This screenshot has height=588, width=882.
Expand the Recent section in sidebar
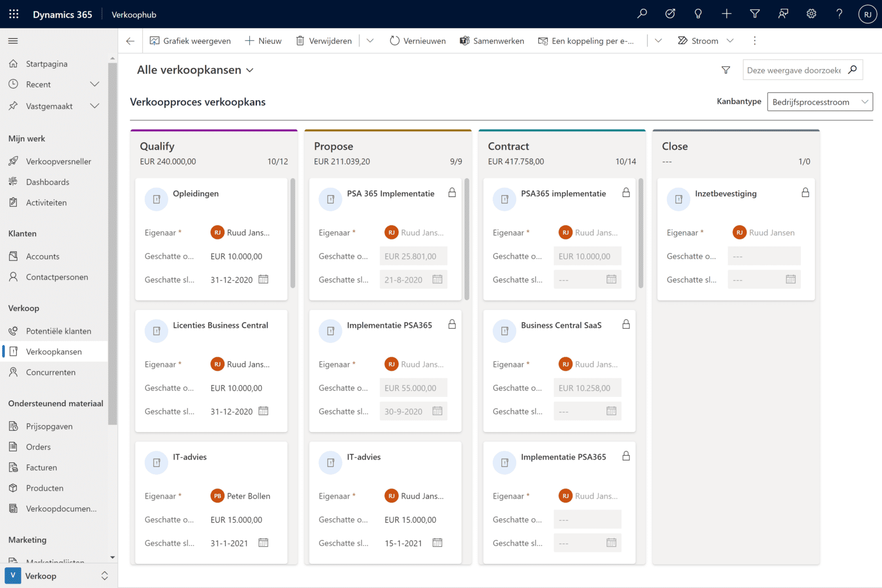(95, 84)
